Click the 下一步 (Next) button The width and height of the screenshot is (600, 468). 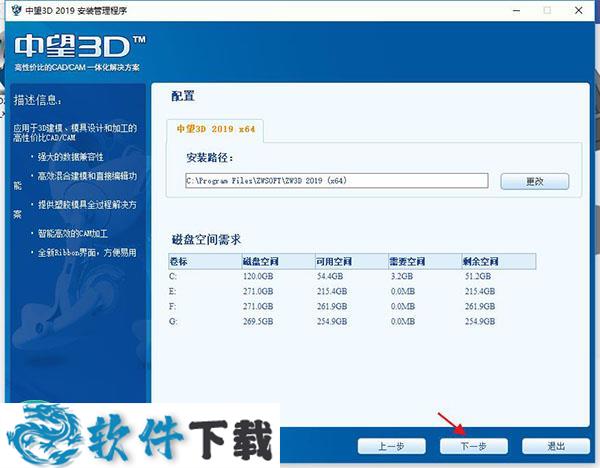(x=474, y=446)
